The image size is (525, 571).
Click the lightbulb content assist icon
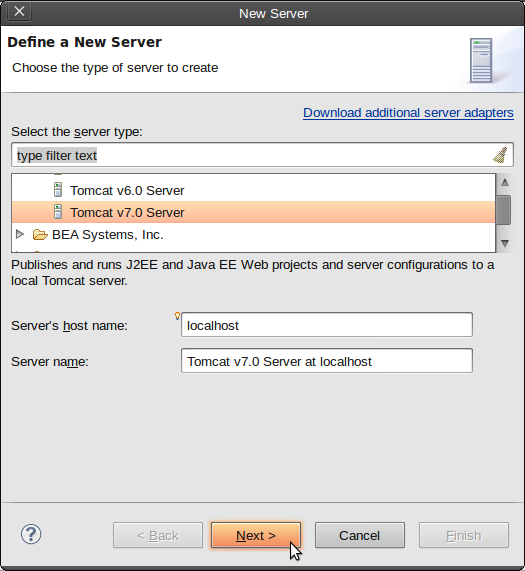tap(177, 316)
